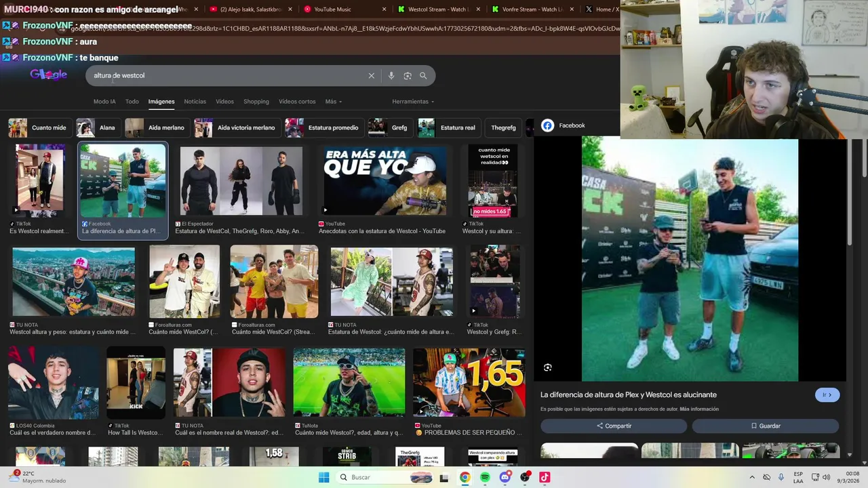The height and width of the screenshot is (488, 868).
Task: Open OBS Studio from the taskbar
Action: pos(525,477)
